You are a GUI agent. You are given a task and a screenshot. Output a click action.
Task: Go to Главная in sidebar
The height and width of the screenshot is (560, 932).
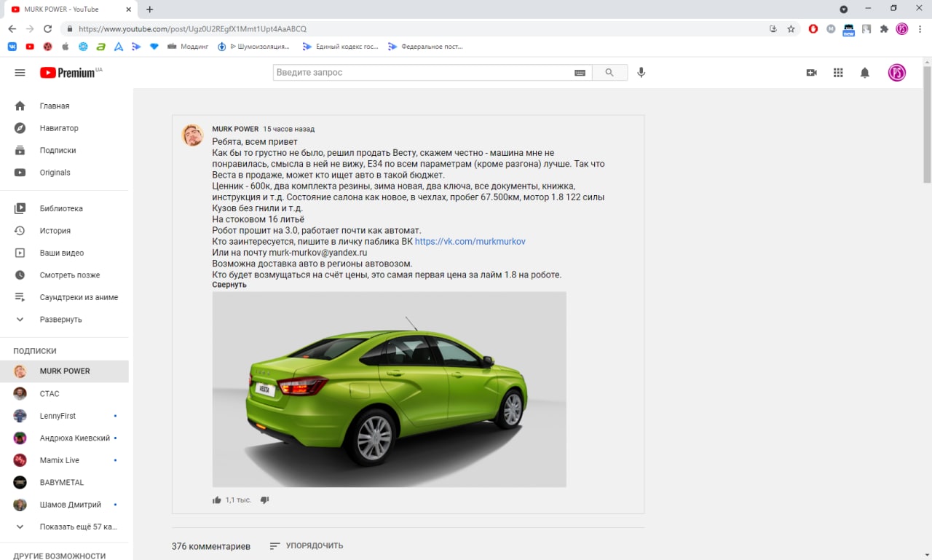[x=64, y=106]
